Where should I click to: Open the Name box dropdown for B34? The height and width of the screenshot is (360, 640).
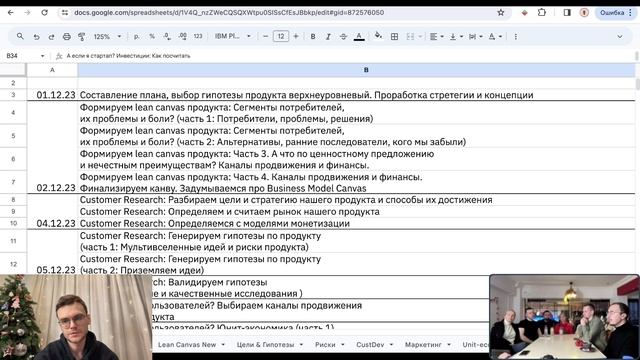[42, 56]
